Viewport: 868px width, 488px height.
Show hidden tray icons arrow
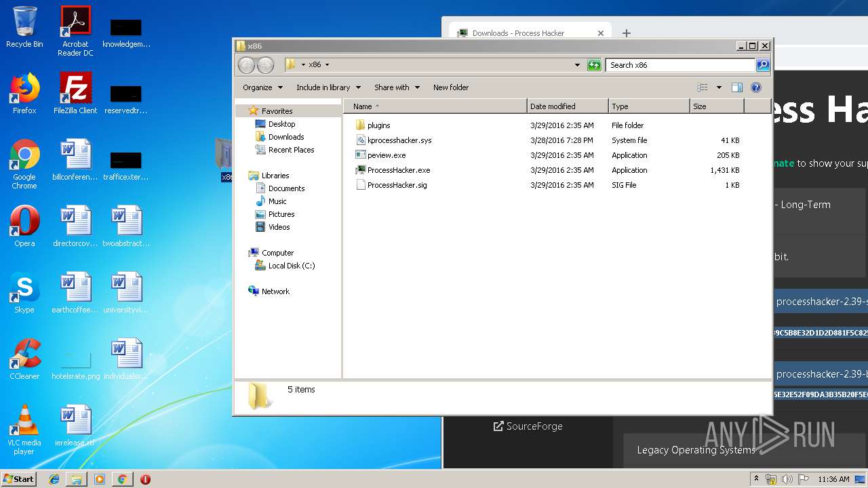click(756, 479)
